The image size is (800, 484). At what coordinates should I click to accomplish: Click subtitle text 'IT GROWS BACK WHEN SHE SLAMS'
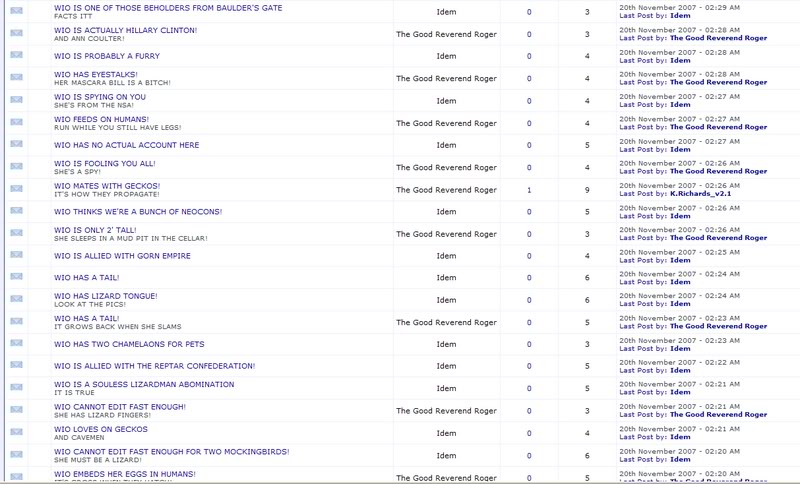pyautogui.click(x=118, y=327)
